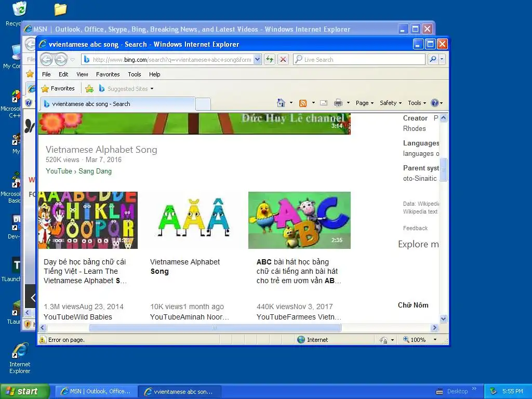Screen dimensions: 532x399
Task: Click the Home icon in command bar
Action: tap(281, 103)
